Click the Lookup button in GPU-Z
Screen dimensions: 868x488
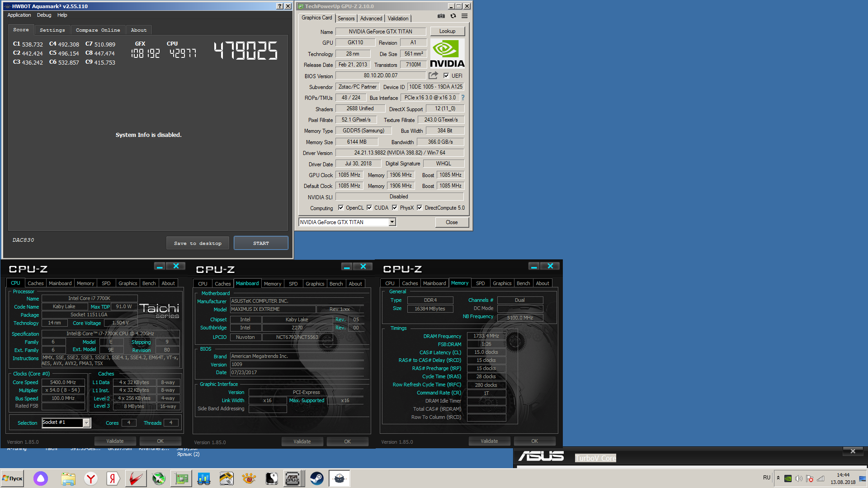point(447,31)
